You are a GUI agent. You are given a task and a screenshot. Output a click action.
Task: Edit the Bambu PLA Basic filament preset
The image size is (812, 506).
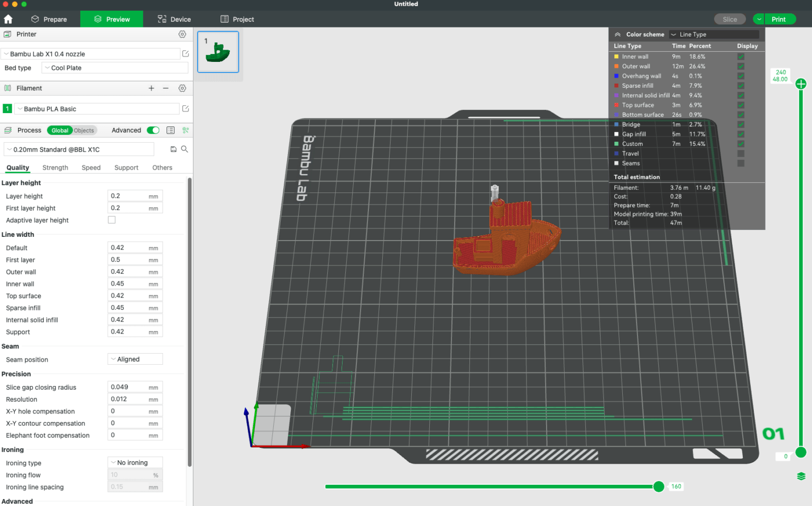click(x=186, y=108)
